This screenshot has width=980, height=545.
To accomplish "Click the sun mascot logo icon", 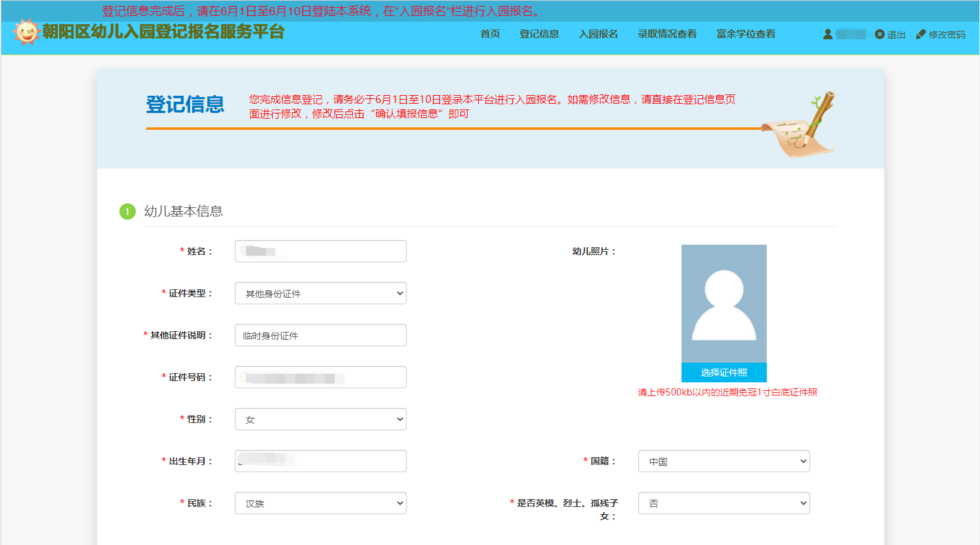I will point(26,31).
